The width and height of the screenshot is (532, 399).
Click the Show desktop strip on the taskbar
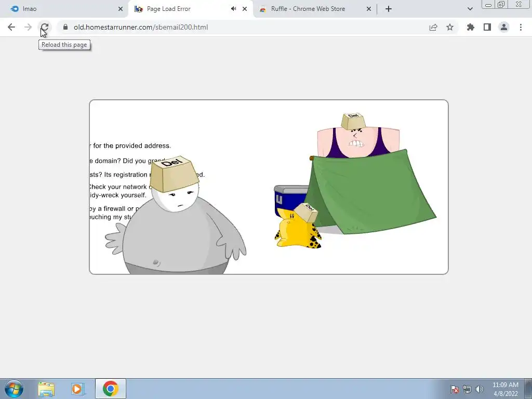(528, 389)
